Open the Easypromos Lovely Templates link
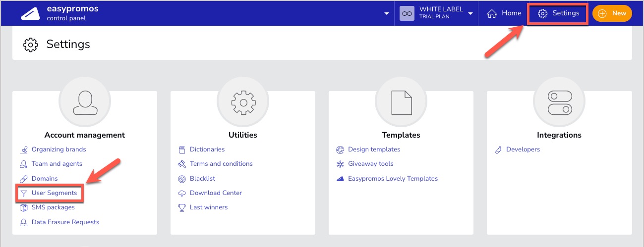Screen dimensions: 644x247 point(393,179)
